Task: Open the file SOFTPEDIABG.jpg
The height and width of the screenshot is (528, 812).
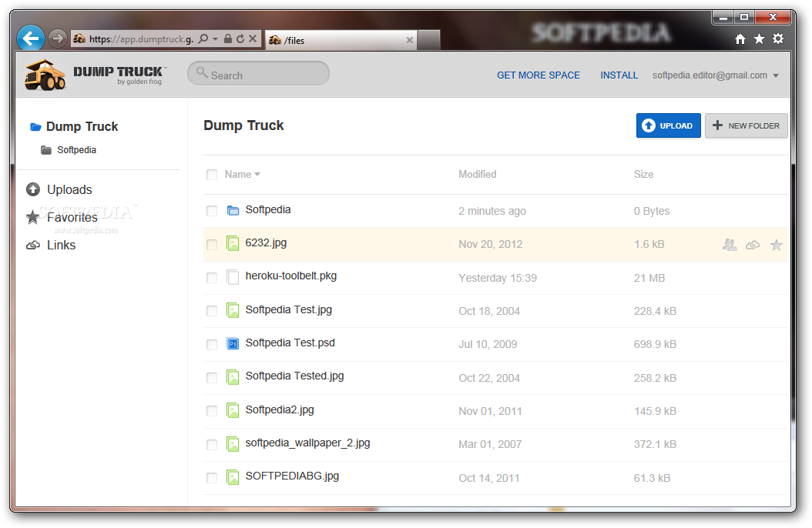Action: [292, 476]
